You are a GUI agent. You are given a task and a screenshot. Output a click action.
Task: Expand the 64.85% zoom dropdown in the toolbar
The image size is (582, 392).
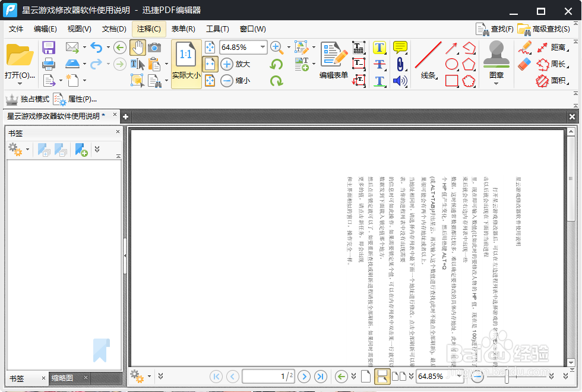coord(262,47)
